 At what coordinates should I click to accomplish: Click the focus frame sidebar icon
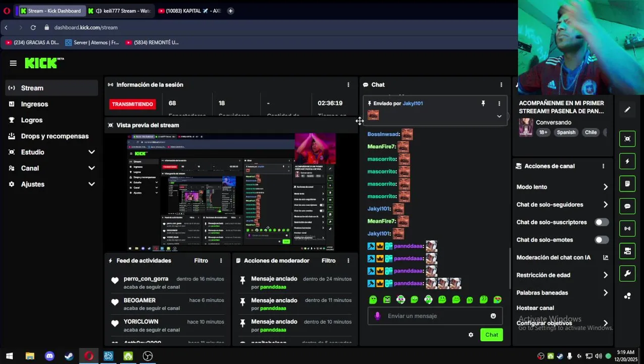[627, 139]
